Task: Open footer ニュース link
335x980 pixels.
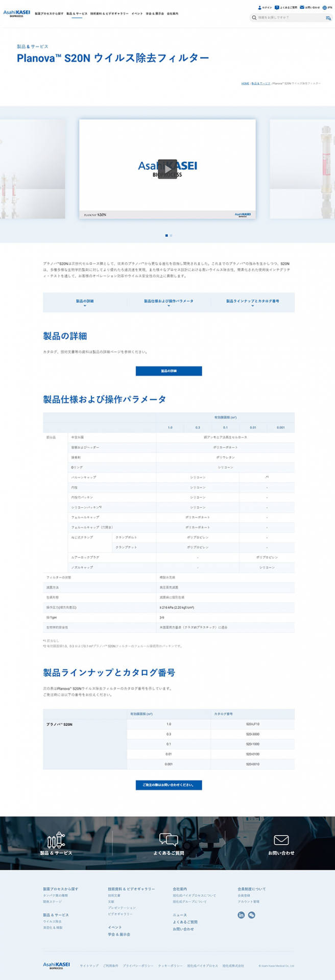Action: tap(180, 915)
